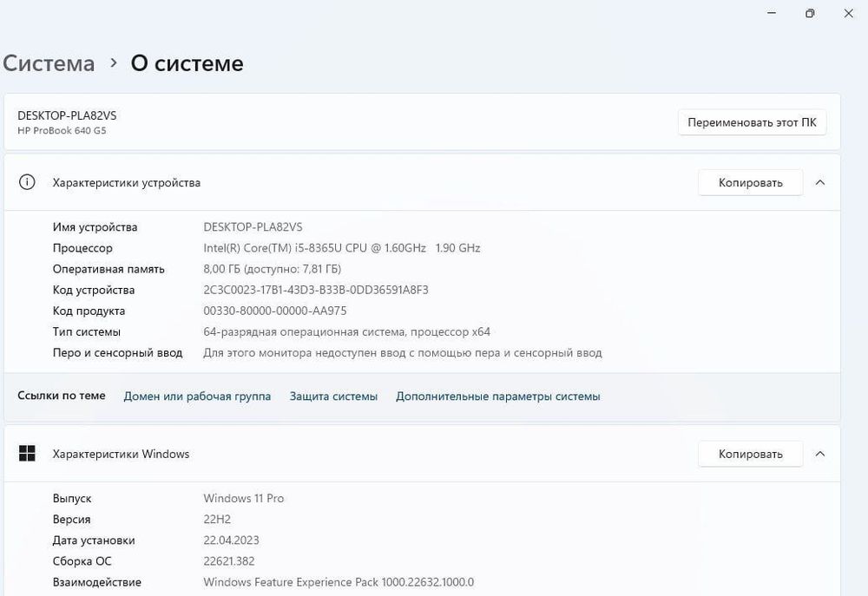Click Переименовать этот ПК button
The height and width of the screenshot is (596, 868).
[x=752, y=122]
